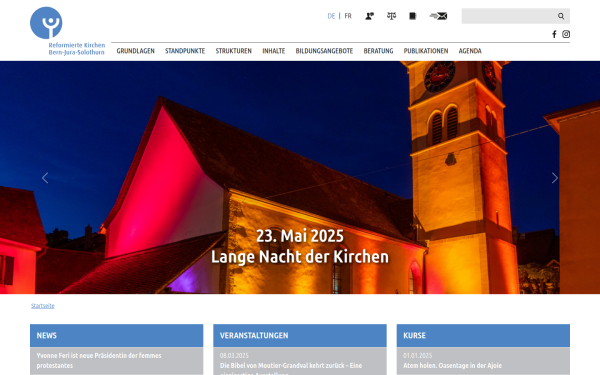
Task: Advance to next slide with right arrow
Action: coord(554,178)
